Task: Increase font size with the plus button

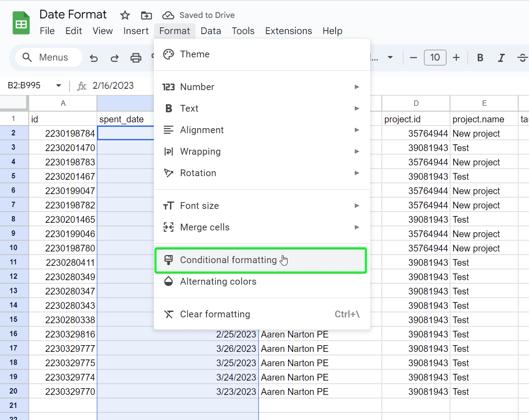Action: pyautogui.click(x=456, y=57)
